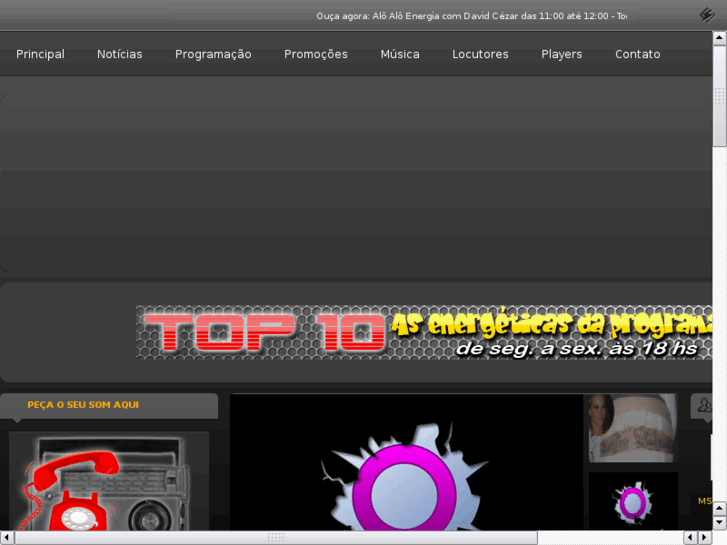This screenshot has height=545, width=727.
Task: Click the vertical scrollbar down arrow at bottom
Action: pos(719,523)
